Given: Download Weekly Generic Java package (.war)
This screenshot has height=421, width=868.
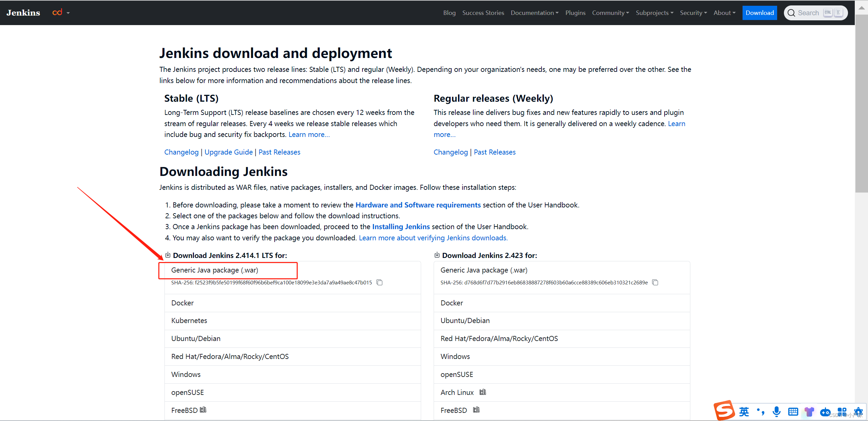Looking at the screenshot, I should (484, 270).
